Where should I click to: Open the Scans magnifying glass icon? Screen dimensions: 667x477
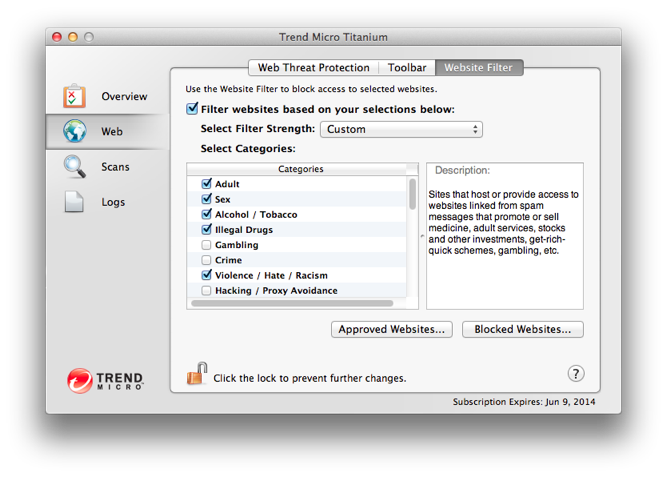pyautogui.click(x=74, y=166)
